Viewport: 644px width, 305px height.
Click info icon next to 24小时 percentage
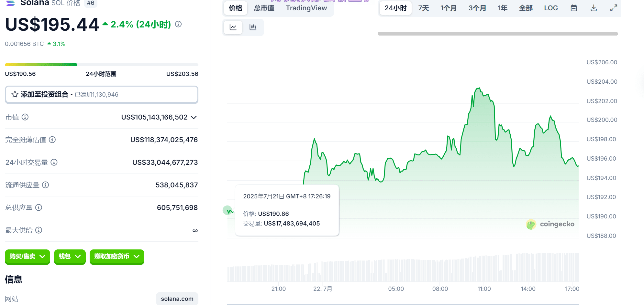178,24
